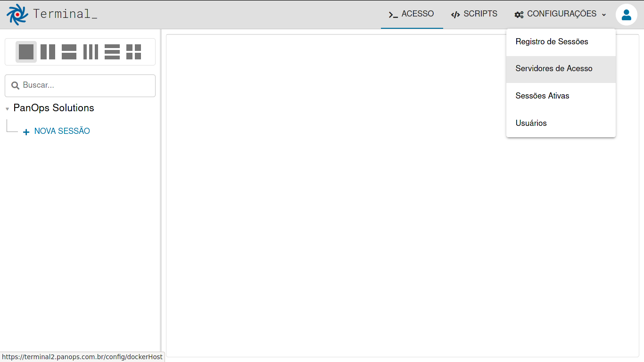Click the PanOps Solutions tree label

click(x=54, y=108)
